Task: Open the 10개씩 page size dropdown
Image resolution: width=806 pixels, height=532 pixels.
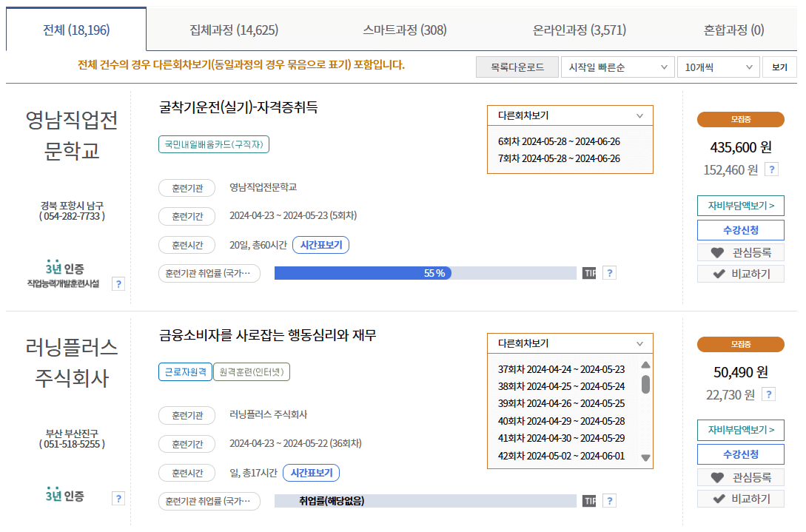Action: (x=717, y=66)
